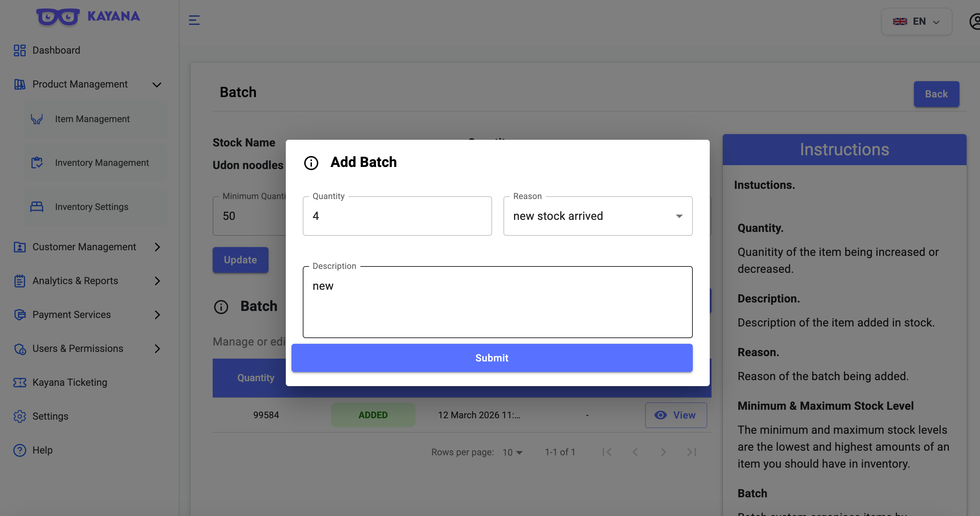Open Dashboard in the sidebar
The height and width of the screenshot is (516, 980).
coord(56,50)
